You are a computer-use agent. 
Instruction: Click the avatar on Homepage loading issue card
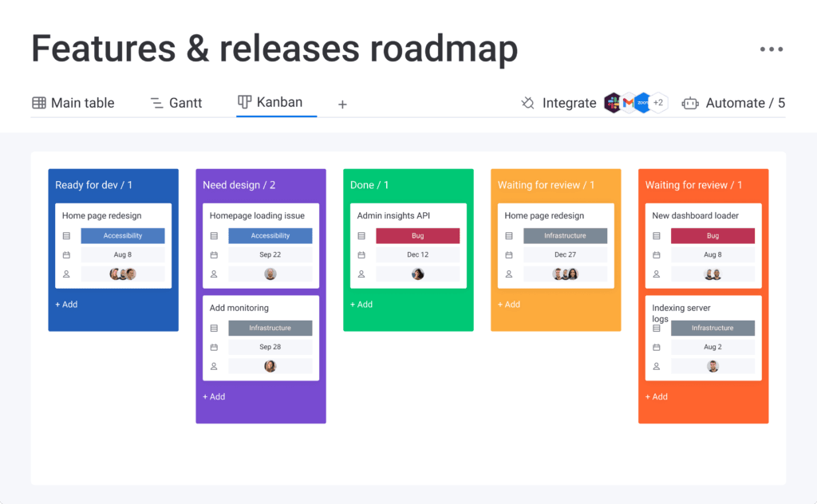(270, 274)
